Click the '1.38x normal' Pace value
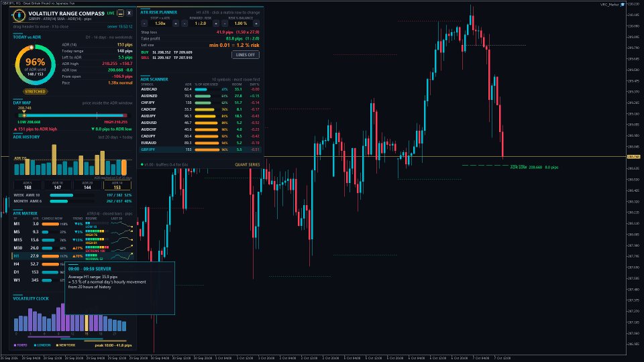This screenshot has width=644, height=362. coord(120,83)
